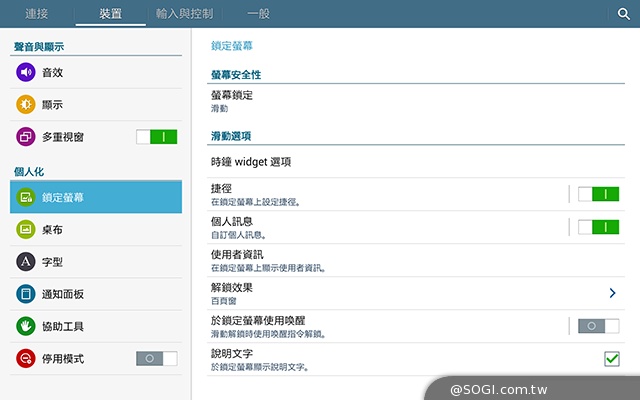Open the 捷徑 shortcut settings text
This screenshot has width=640, height=400.
coord(221,189)
